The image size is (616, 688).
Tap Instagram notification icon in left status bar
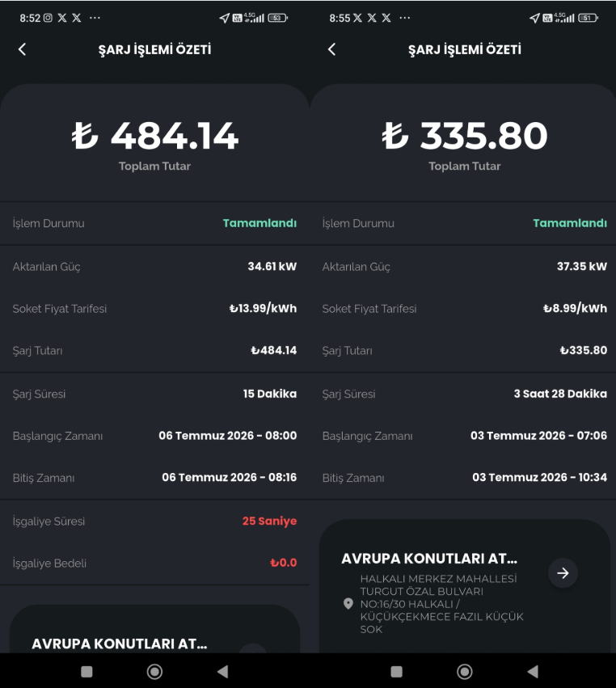click(x=49, y=18)
